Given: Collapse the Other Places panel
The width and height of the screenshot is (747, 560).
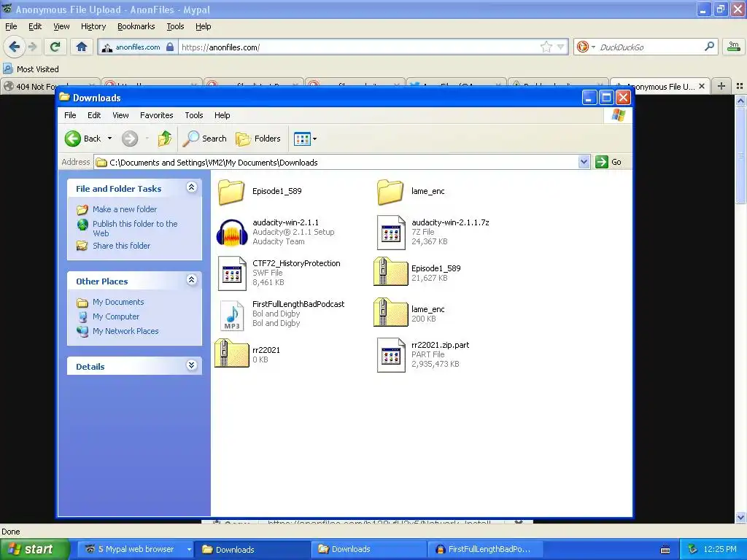Looking at the screenshot, I should [192, 279].
